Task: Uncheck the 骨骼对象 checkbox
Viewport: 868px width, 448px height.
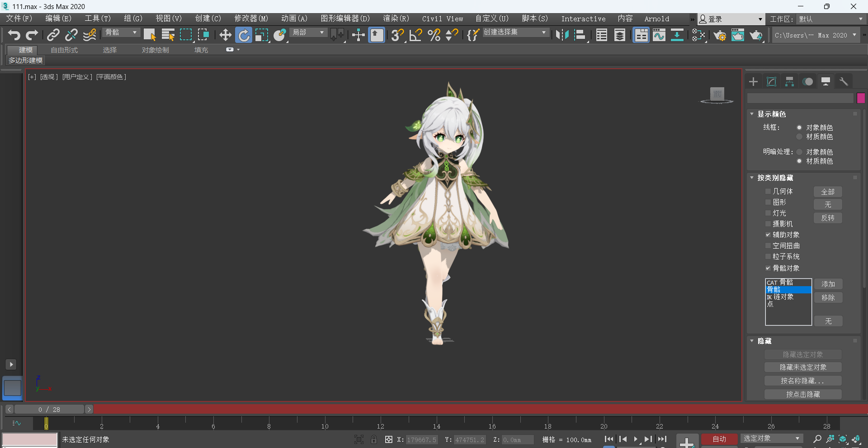Action: (768, 268)
